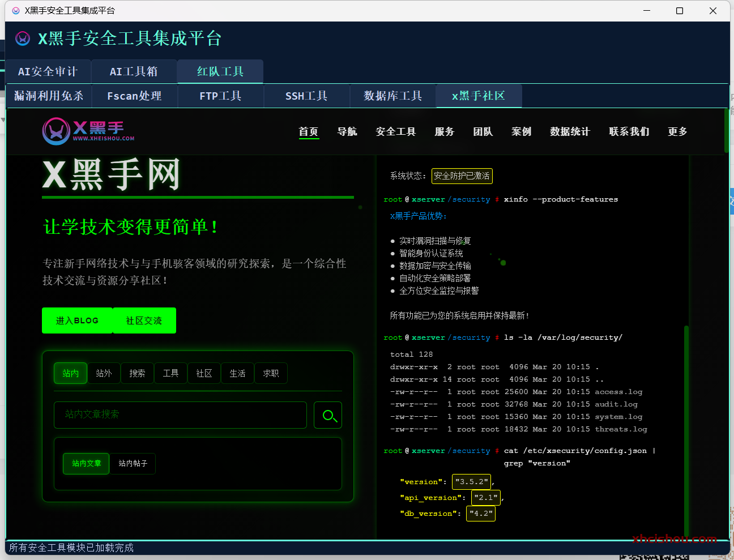
Task: Toggle the 站内帖子 result type
Action: click(x=133, y=463)
